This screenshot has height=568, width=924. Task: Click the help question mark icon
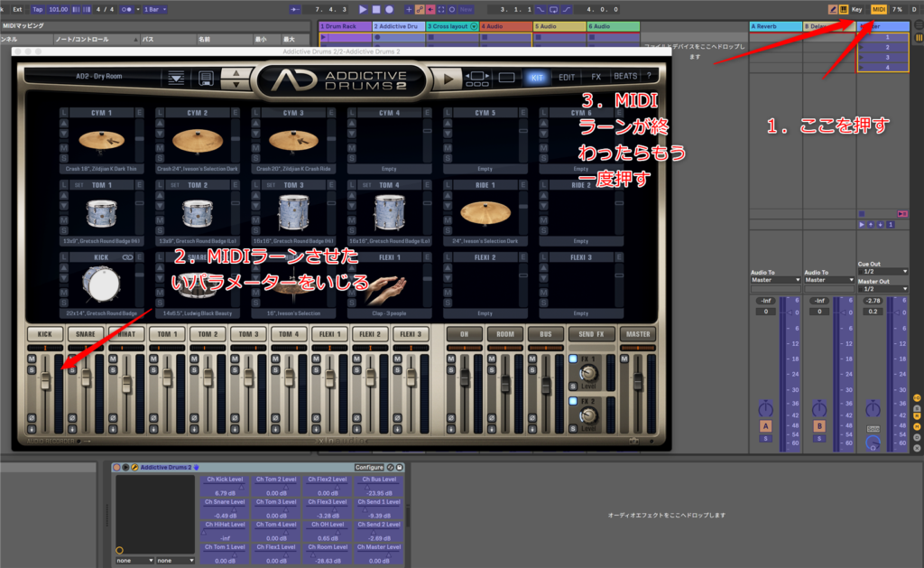648,78
